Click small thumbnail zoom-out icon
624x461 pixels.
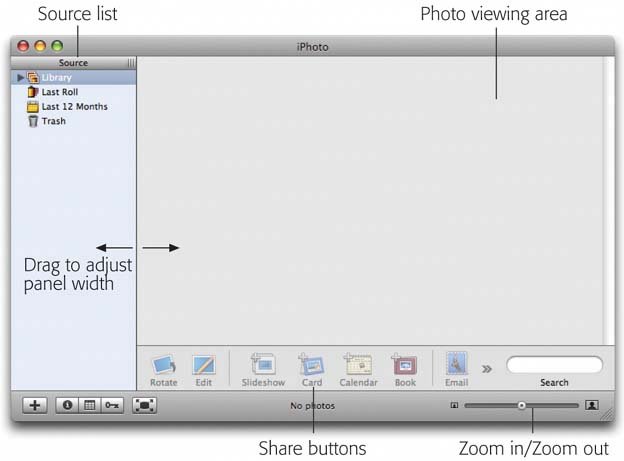coord(454,405)
